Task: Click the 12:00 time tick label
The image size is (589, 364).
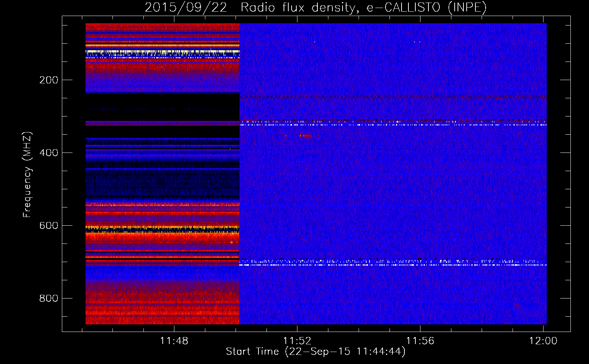Action: (x=543, y=341)
